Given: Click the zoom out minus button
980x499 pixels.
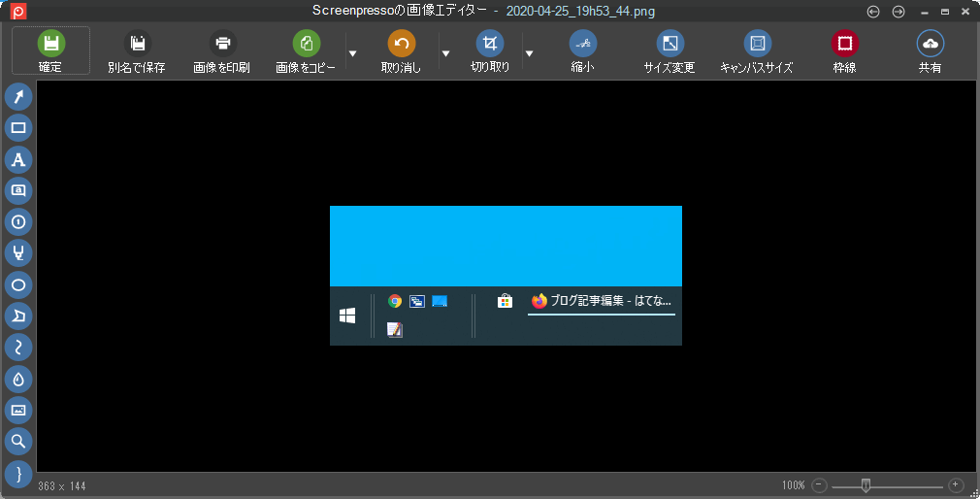Looking at the screenshot, I should [x=819, y=485].
